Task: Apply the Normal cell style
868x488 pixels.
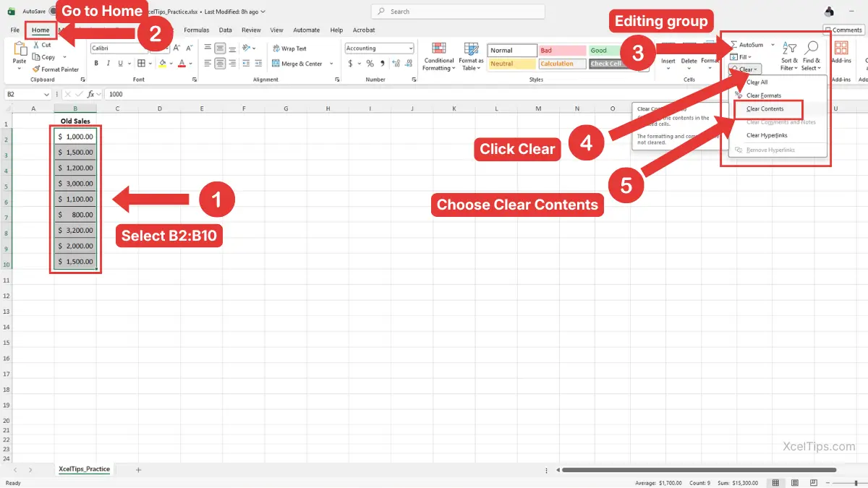Action: click(511, 51)
